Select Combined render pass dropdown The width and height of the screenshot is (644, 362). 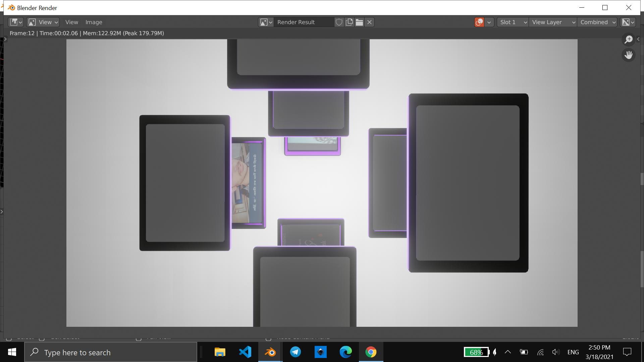coord(597,22)
